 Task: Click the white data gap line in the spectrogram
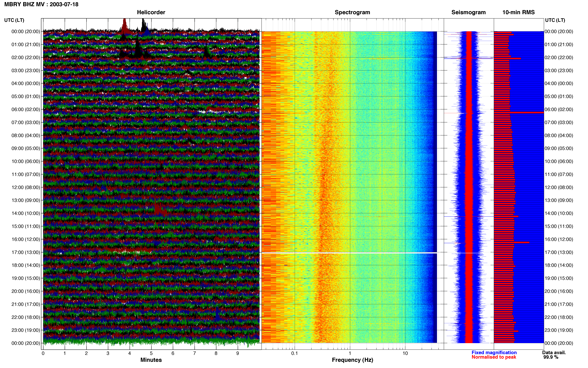349,253
